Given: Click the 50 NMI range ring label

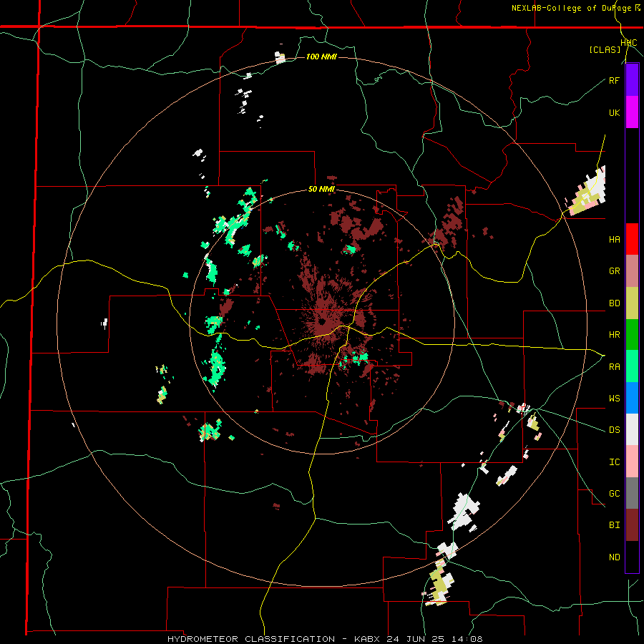Looking at the screenshot, I should point(321,189).
